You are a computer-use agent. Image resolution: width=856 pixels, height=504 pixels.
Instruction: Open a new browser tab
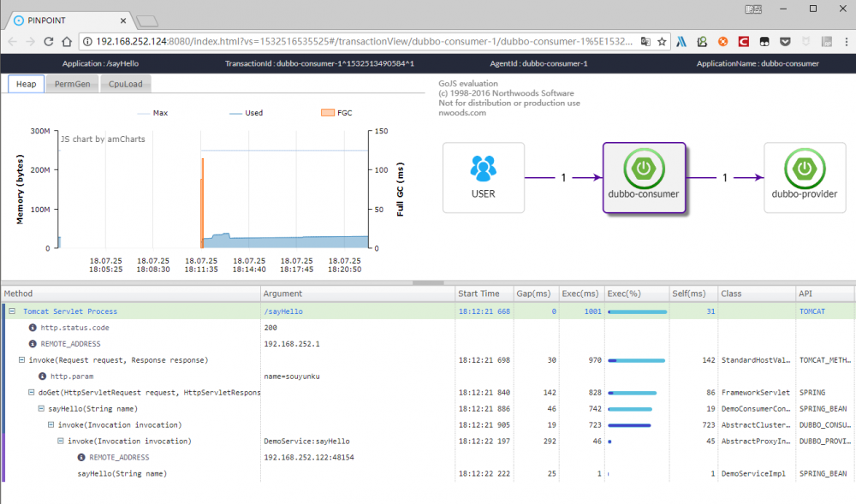[x=147, y=21]
